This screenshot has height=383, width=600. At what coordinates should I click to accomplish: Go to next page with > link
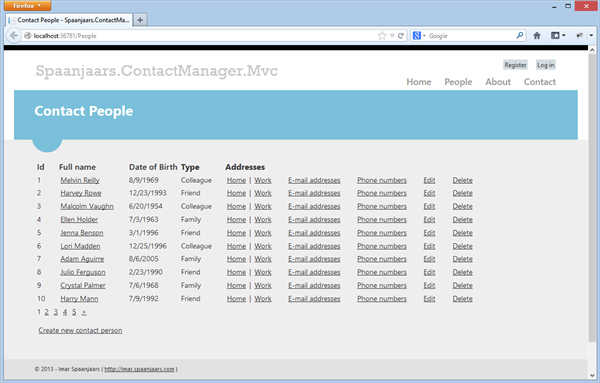[83, 313]
